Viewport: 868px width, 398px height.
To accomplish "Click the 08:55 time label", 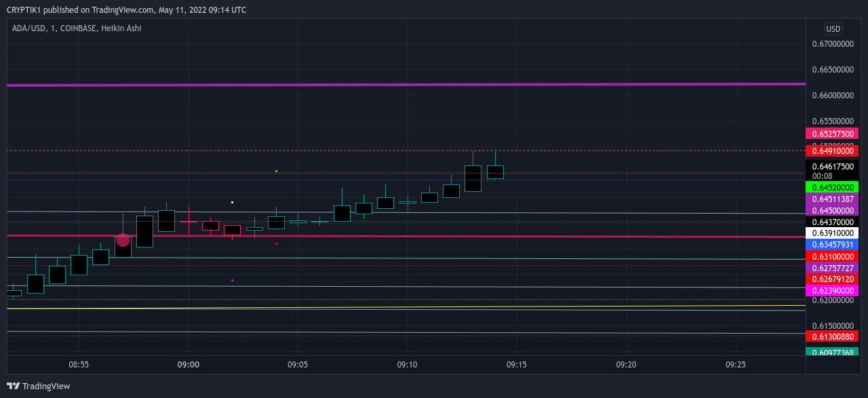I will pos(79,364).
